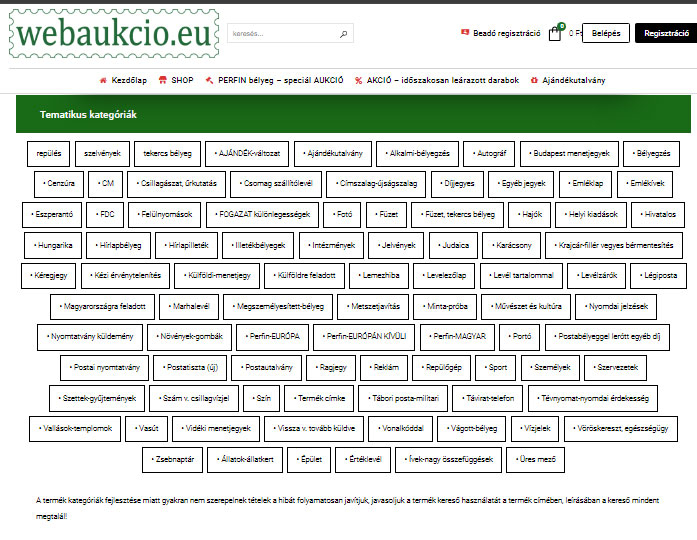This screenshot has width=697, height=540.
Task: Open the Hungarika category
Action: point(53,245)
